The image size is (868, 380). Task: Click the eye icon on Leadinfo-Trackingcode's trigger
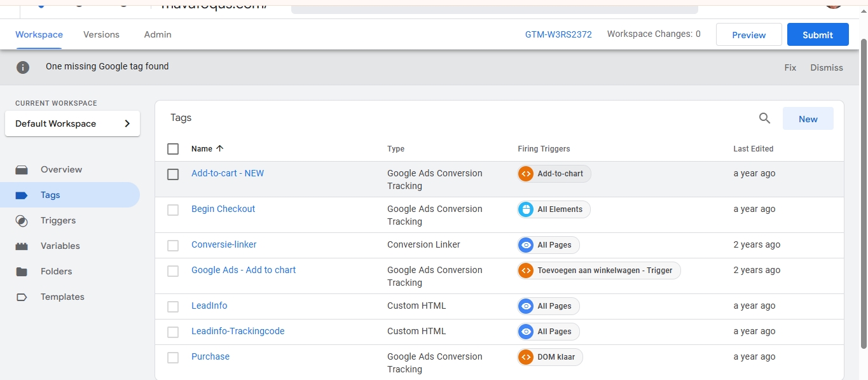coord(526,332)
